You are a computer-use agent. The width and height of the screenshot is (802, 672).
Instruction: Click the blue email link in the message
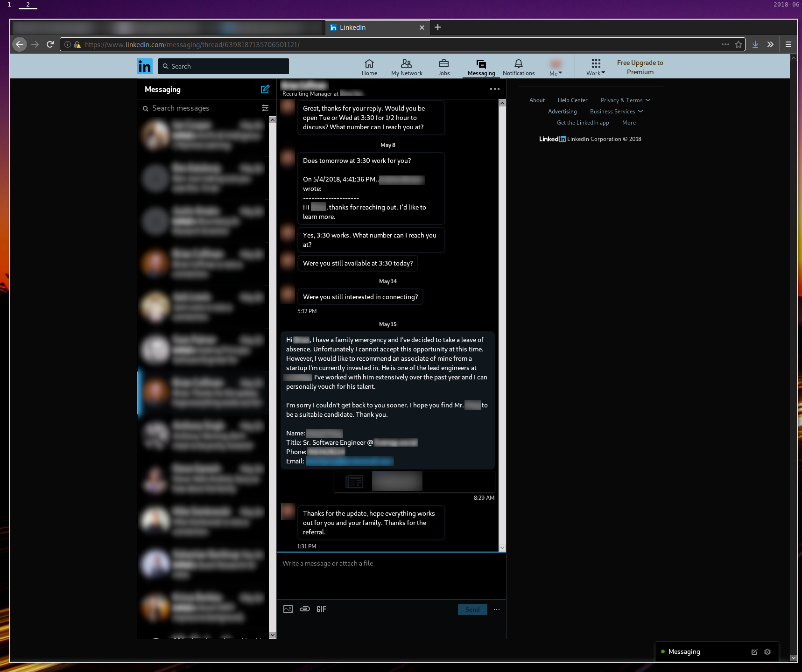click(x=350, y=461)
